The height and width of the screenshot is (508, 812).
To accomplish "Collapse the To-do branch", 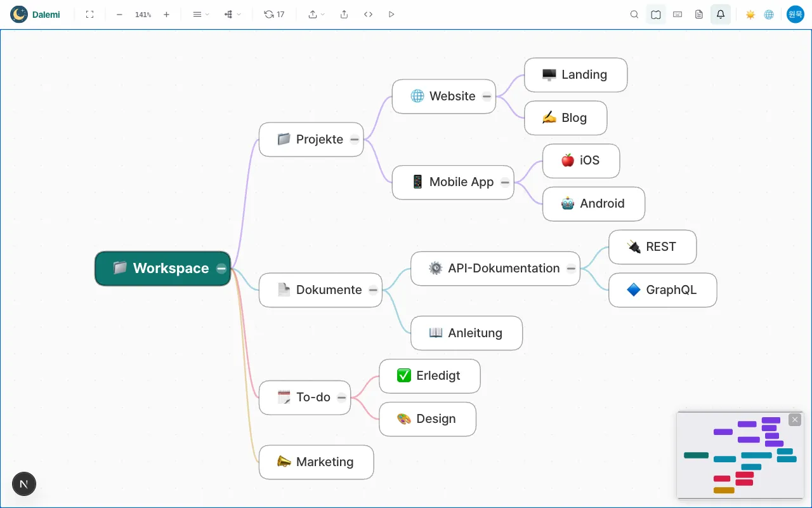I will coord(341,398).
